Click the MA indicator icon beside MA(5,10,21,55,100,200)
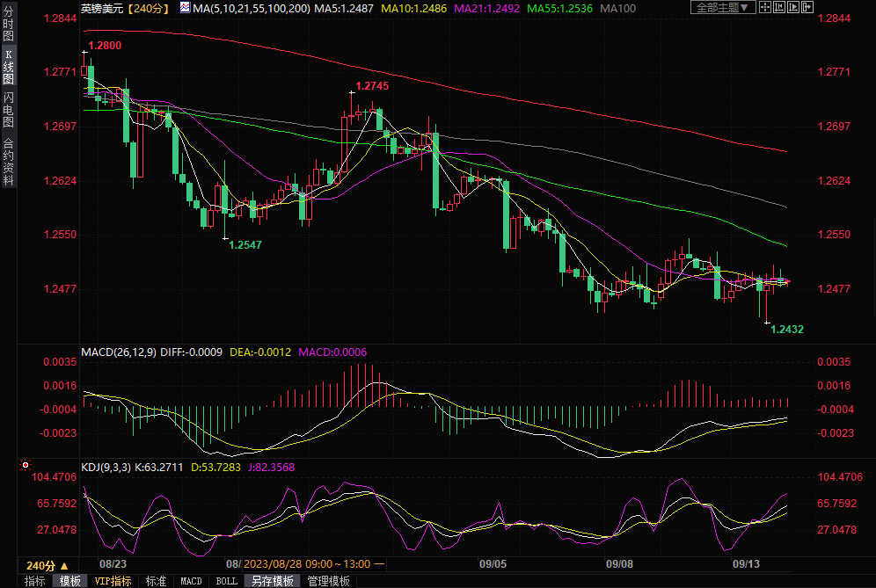Viewport: 876px width, 588px height. [186, 7]
